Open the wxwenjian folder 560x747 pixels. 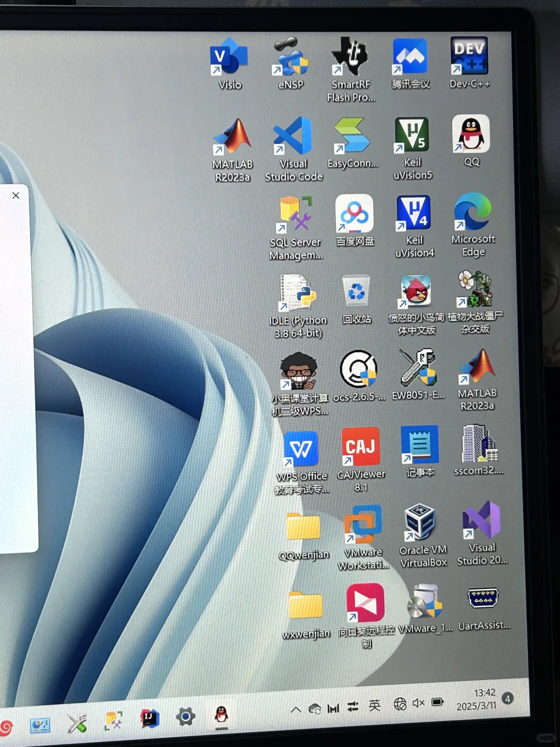click(306, 615)
